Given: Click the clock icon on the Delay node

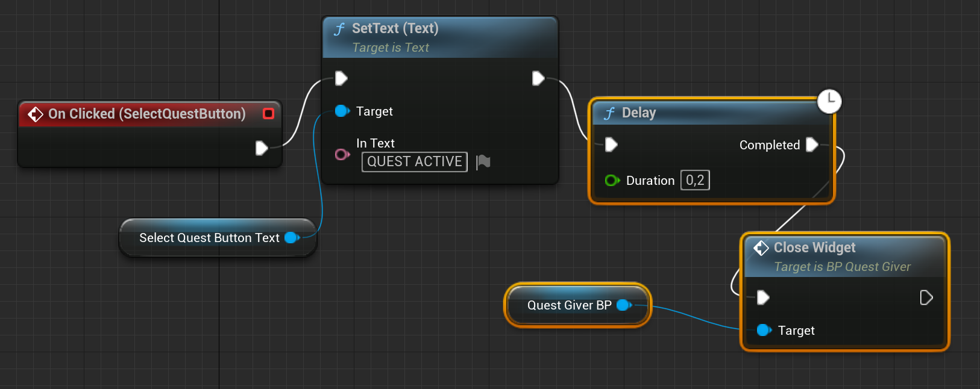Looking at the screenshot, I should 829,101.
